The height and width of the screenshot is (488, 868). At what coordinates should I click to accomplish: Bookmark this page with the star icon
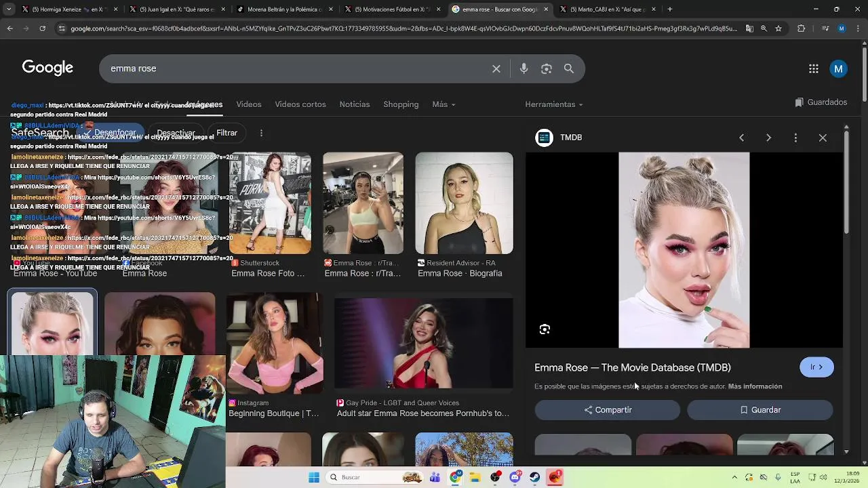[778, 28]
